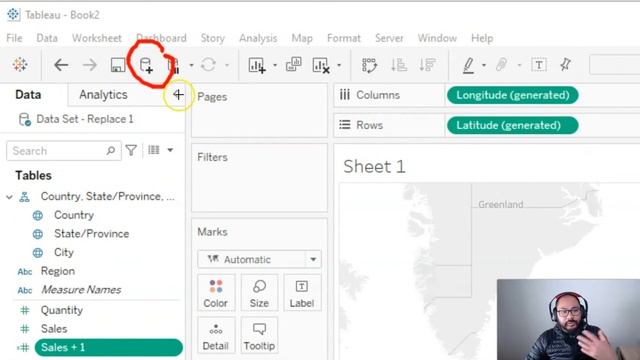Switch to the Analytics tab
The image size is (640, 360).
tap(103, 95)
